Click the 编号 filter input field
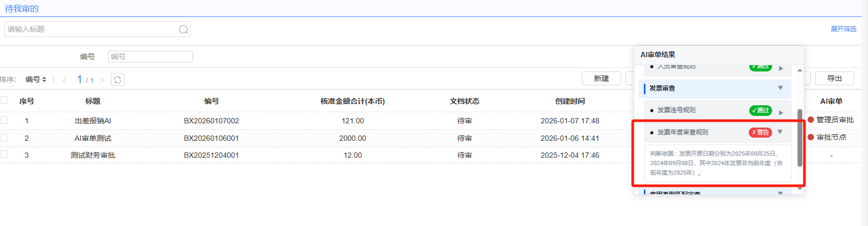 150,57
